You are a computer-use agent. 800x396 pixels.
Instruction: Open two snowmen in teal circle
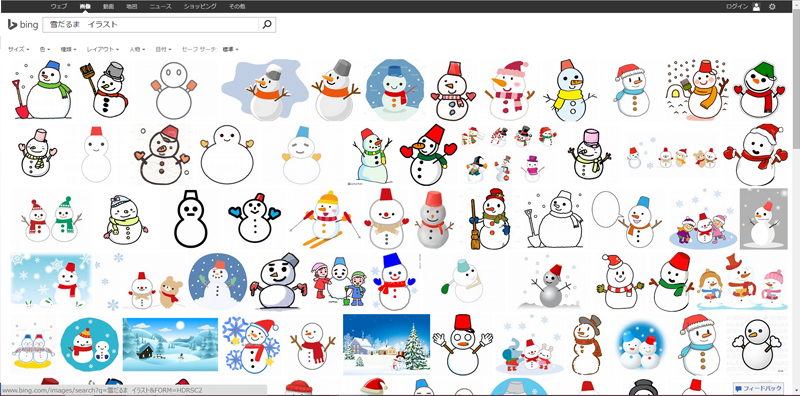89,344
